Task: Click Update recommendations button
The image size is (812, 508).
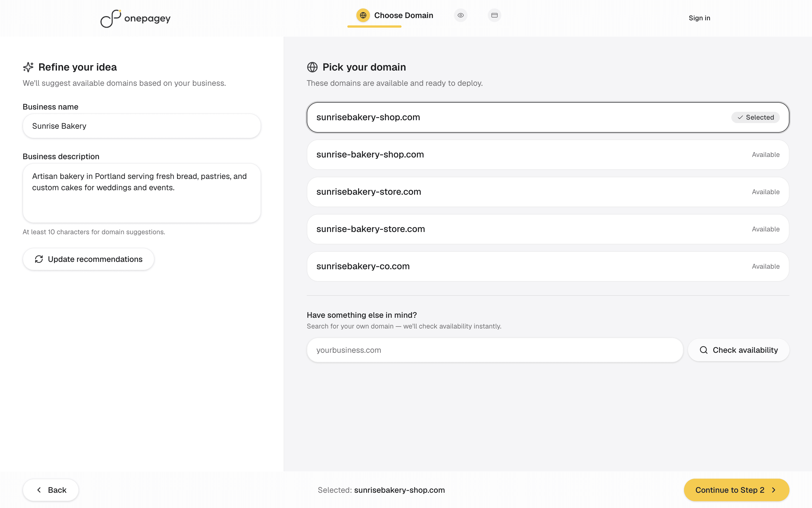Action: point(89,259)
